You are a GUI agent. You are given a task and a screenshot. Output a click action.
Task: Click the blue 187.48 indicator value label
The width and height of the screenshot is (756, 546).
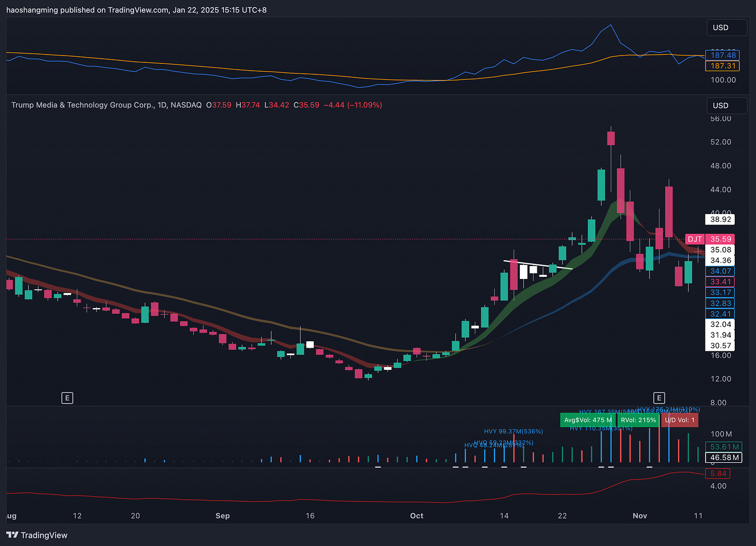tap(723, 55)
